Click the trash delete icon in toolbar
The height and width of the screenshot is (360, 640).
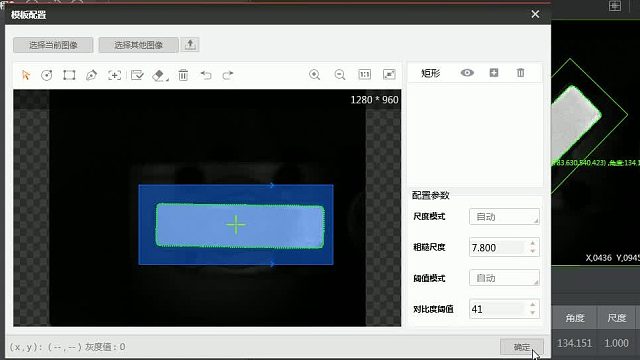click(x=183, y=75)
